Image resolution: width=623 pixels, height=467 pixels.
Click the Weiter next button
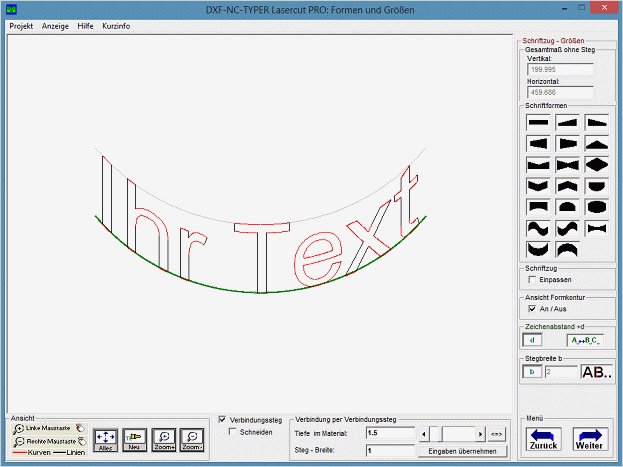coord(590,439)
